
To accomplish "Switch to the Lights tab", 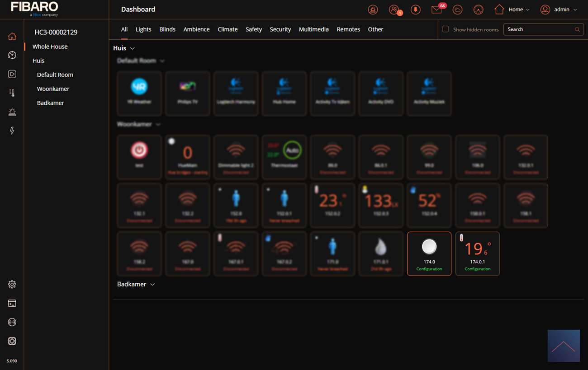I will click(143, 29).
